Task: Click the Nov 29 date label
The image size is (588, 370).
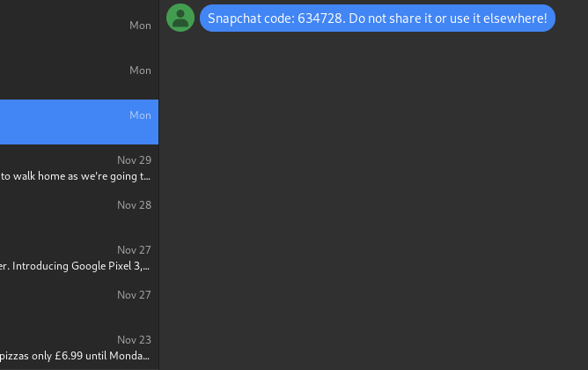Action: click(x=135, y=159)
